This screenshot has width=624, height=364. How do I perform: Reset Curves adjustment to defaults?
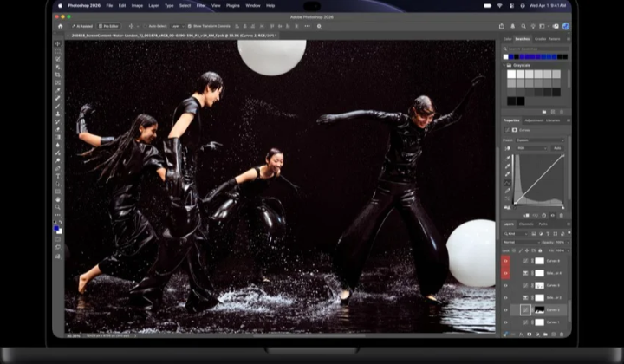543,215
